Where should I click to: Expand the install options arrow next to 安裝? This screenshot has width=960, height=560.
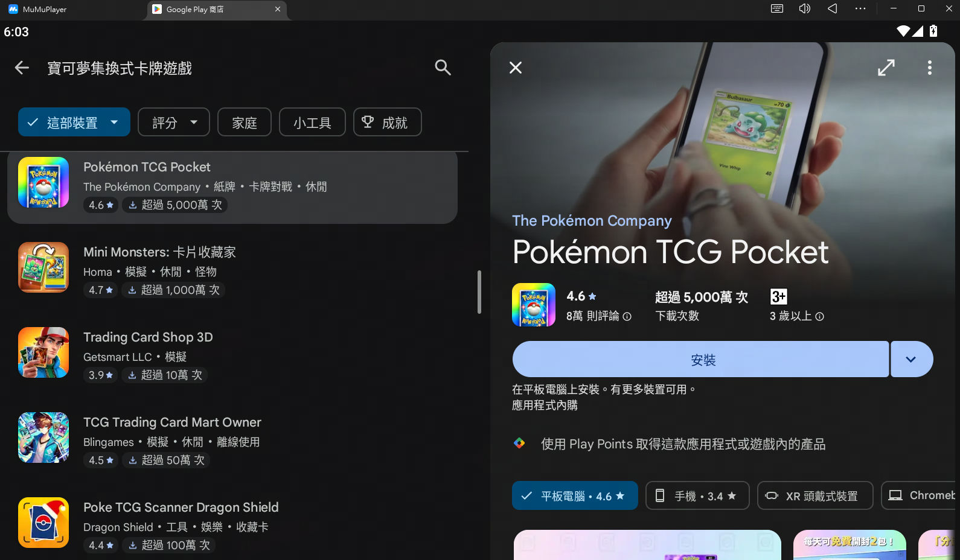(911, 360)
